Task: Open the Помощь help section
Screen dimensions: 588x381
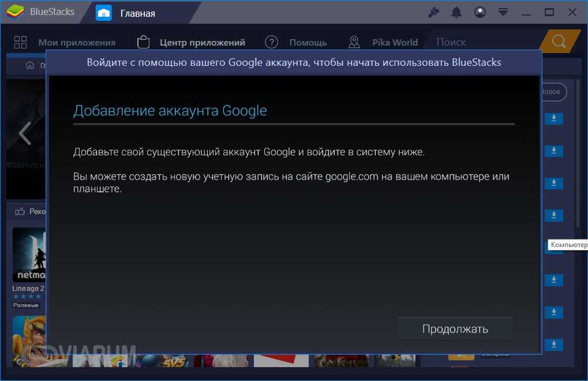Action: pyautogui.click(x=296, y=42)
